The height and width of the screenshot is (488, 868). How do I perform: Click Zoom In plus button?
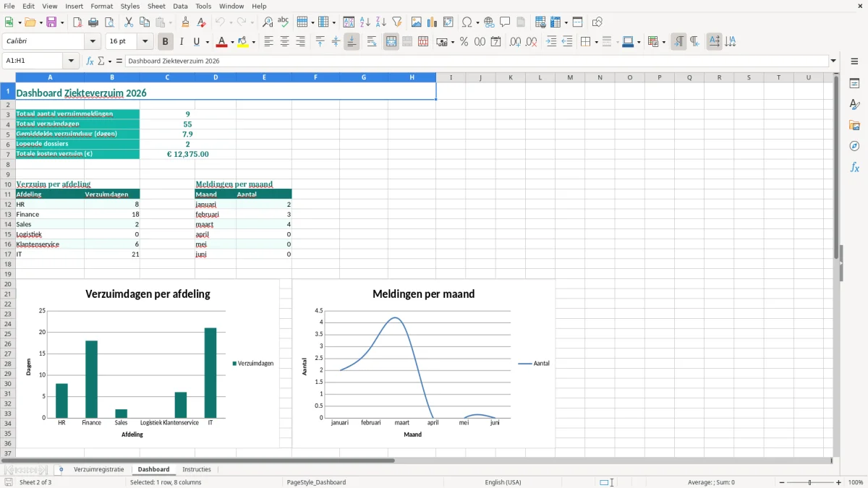pyautogui.click(x=839, y=482)
